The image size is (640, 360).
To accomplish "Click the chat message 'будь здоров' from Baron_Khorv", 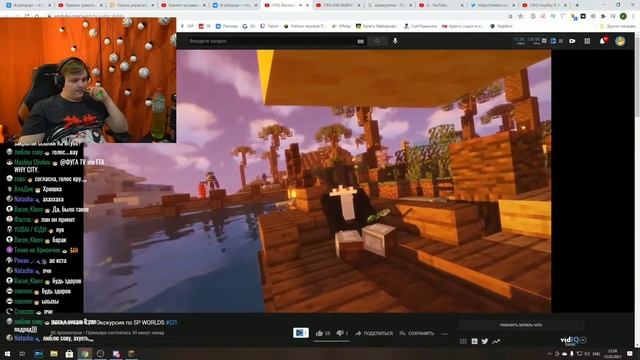I will coord(67,281).
